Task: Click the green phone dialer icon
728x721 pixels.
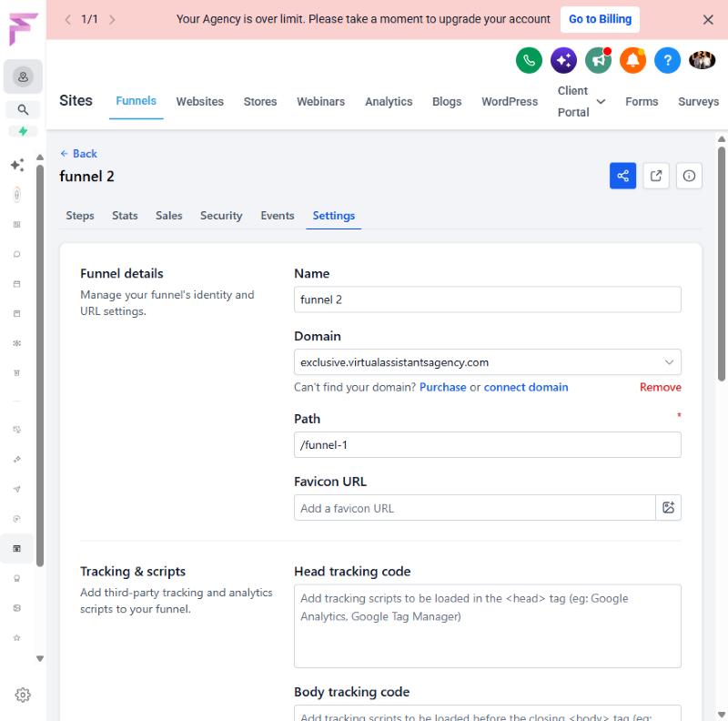Action: click(x=529, y=60)
